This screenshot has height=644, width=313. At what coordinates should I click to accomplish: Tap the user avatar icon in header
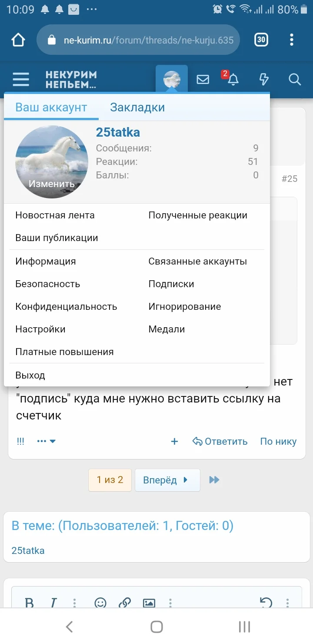click(x=172, y=79)
